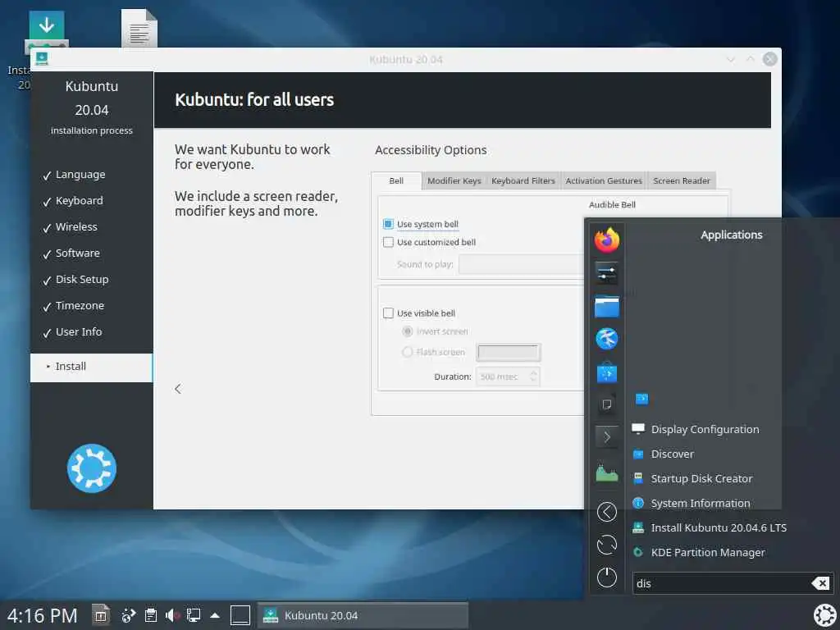Launch Konsole terminal chevron icon
This screenshot has height=630, width=840.
tap(607, 437)
